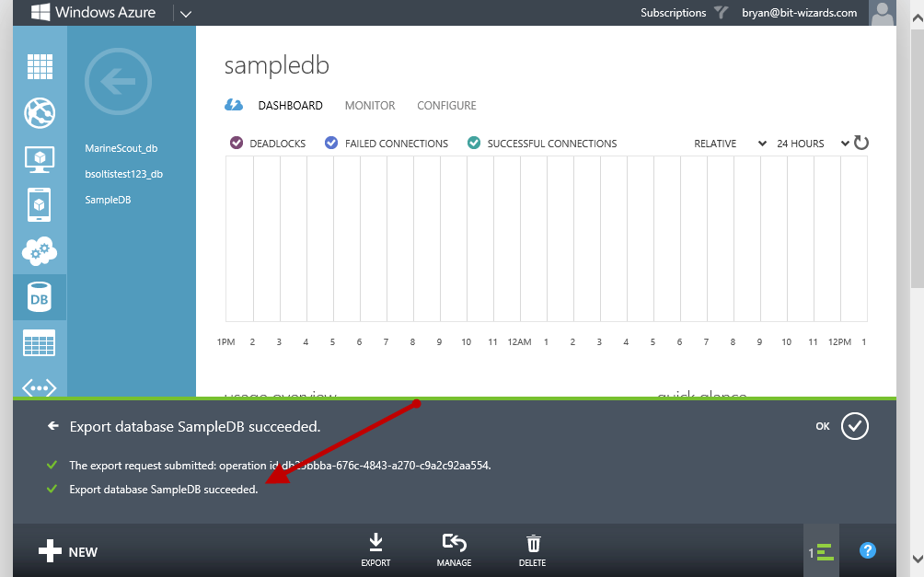Switch to the MONITOR tab

(370, 106)
